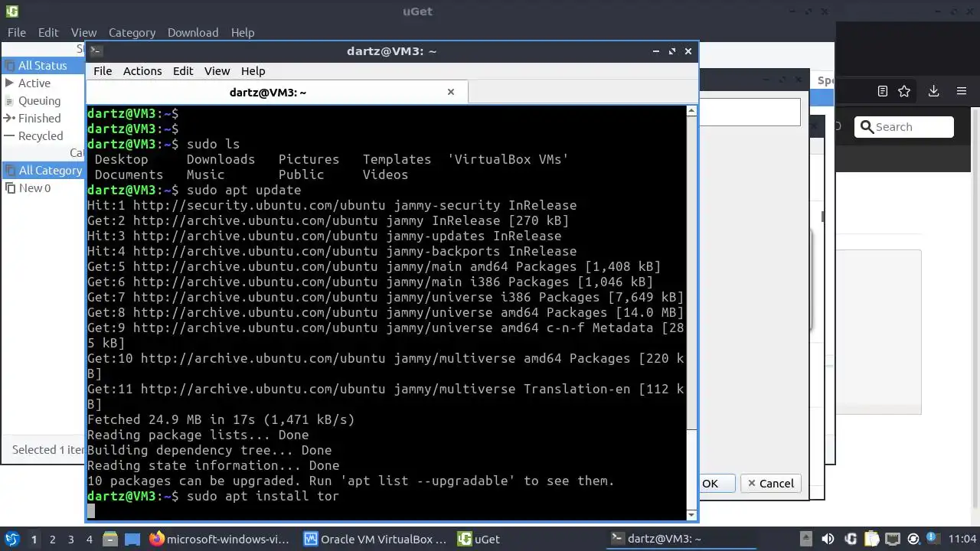Image resolution: width=980 pixels, height=551 pixels.
Task: Open uGet File menu
Action: [x=17, y=32]
